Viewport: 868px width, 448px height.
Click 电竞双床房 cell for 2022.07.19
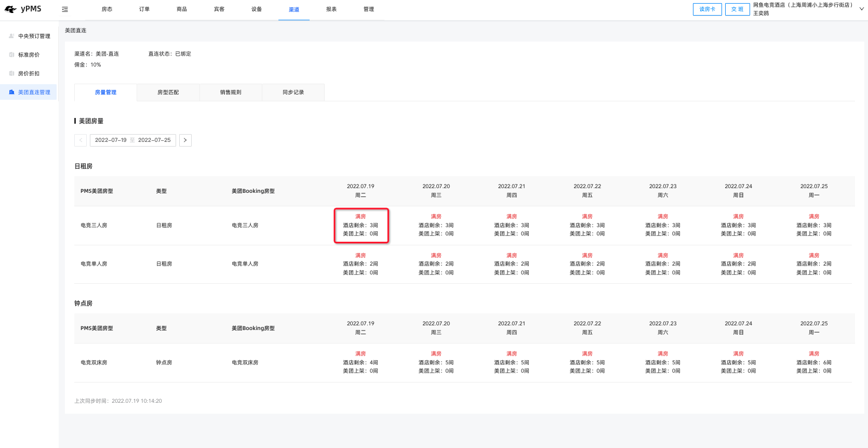(360, 363)
